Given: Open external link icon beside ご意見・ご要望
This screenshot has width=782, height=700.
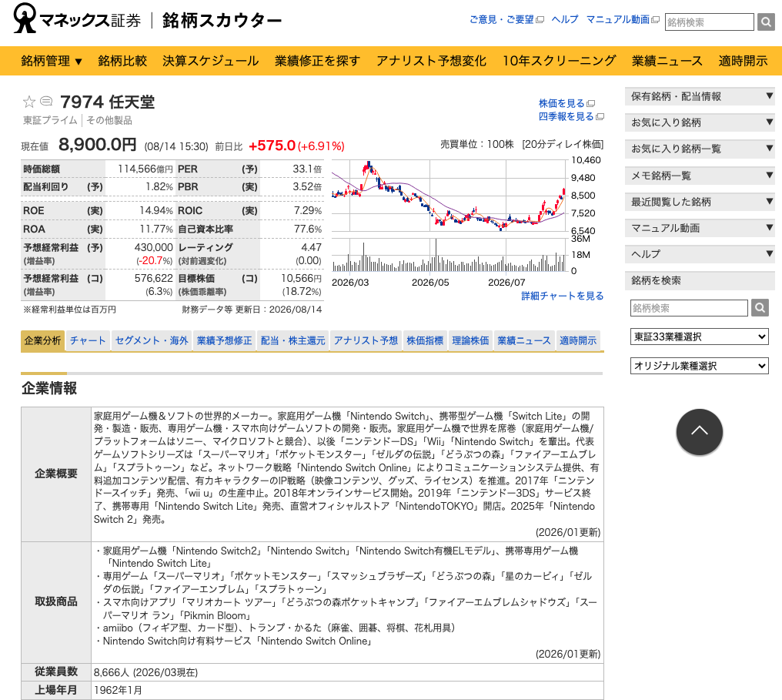Looking at the screenshot, I should 540,20.
